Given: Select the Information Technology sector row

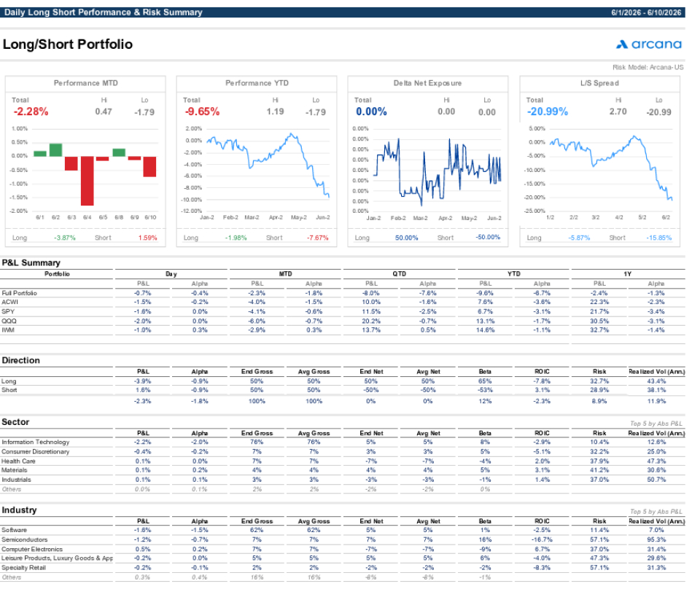Looking at the screenshot, I should [x=343, y=442].
